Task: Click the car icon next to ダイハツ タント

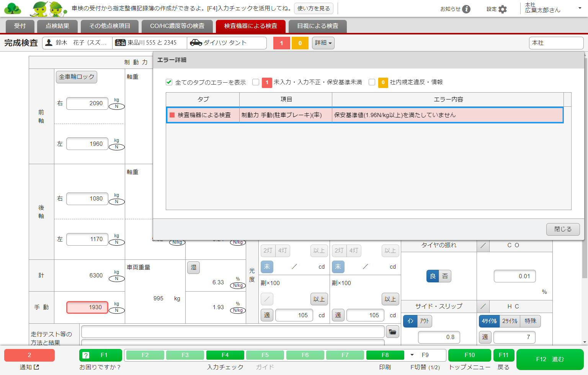Action: (196, 42)
